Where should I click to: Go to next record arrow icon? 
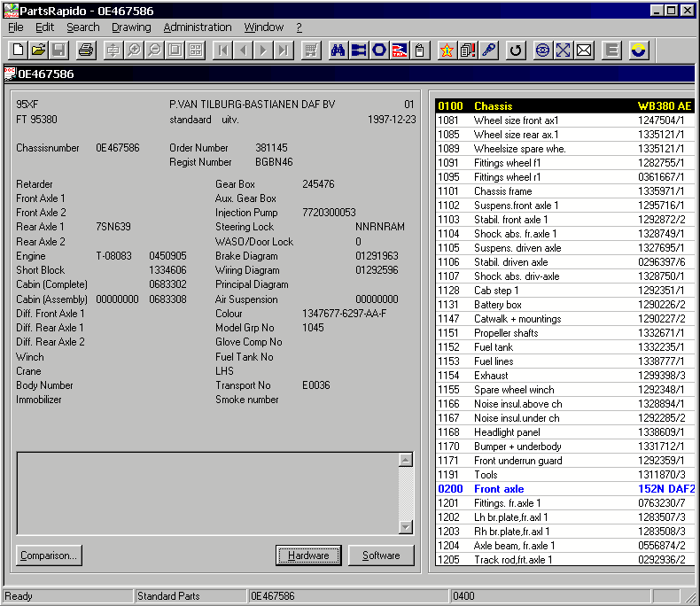pyautogui.click(x=263, y=50)
